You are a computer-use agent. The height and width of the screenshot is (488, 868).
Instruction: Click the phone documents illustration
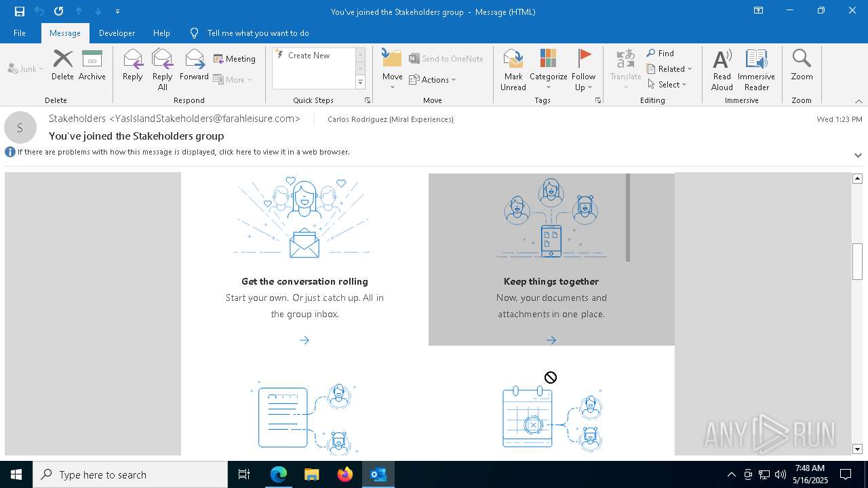tap(551, 218)
